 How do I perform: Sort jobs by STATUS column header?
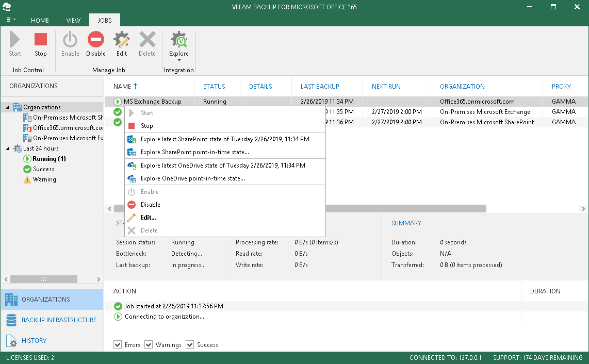click(x=214, y=87)
